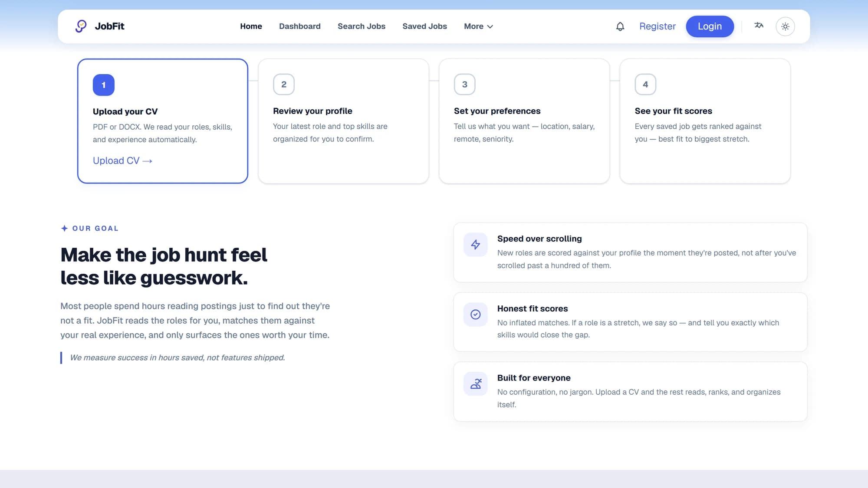The image size is (868, 488).
Task: Select the Set your preferences heading
Action: (x=497, y=111)
